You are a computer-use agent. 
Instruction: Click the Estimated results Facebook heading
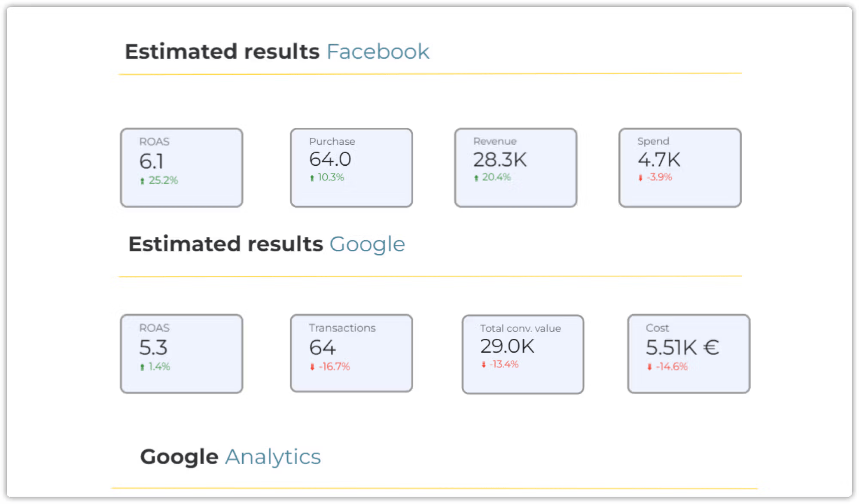click(277, 52)
